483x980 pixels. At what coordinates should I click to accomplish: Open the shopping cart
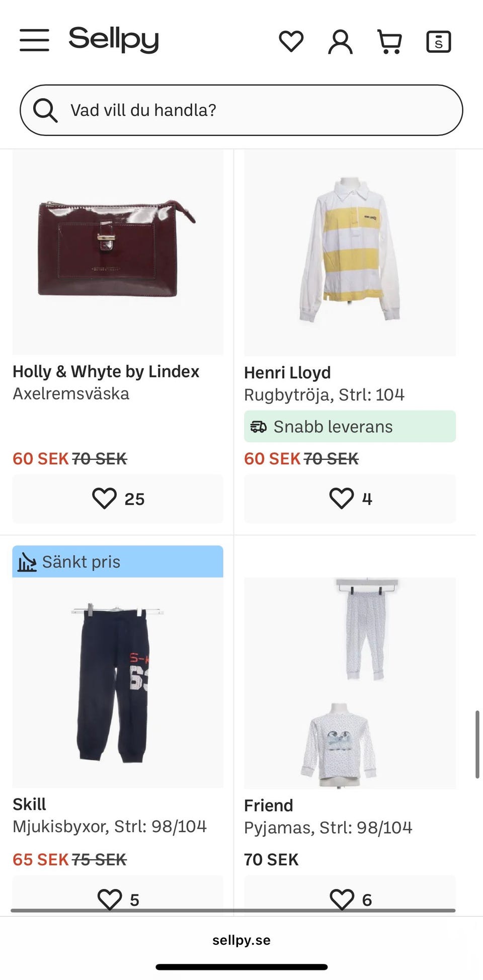(x=390, y=41)
